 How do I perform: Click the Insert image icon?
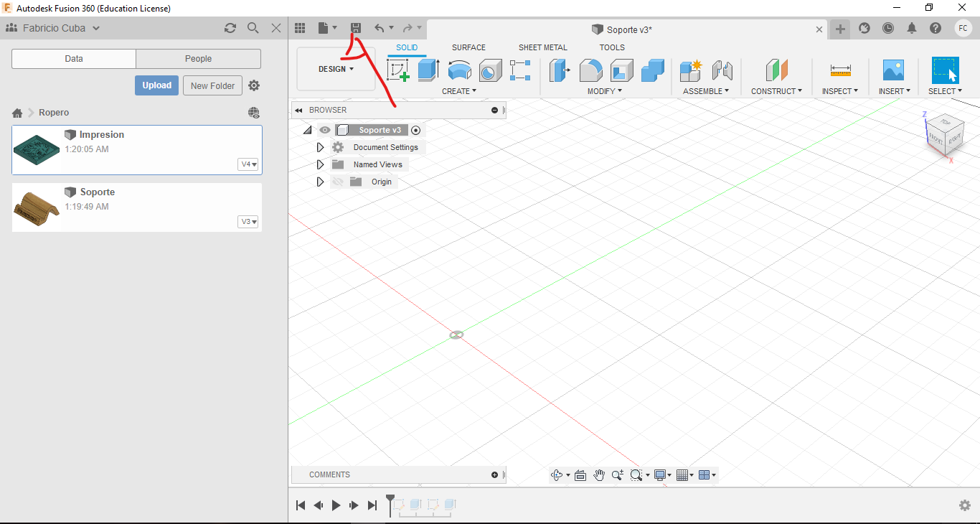pyautogui.click(x=893, y=70)
